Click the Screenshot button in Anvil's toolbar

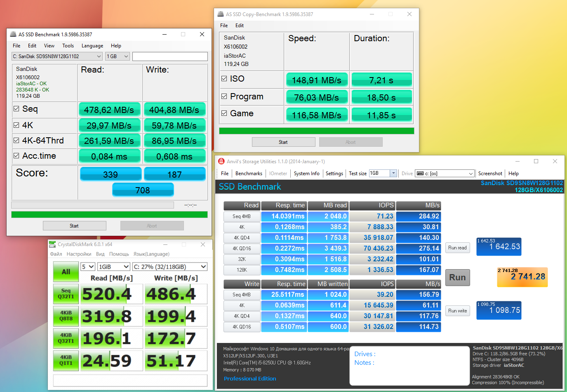(x=490, y=174)
